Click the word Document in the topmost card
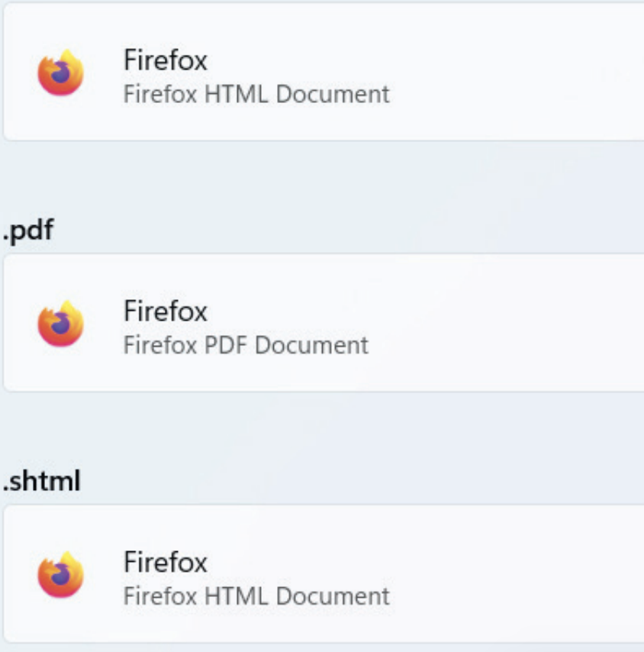Screen dimensions: 644x652 (332, 95)
